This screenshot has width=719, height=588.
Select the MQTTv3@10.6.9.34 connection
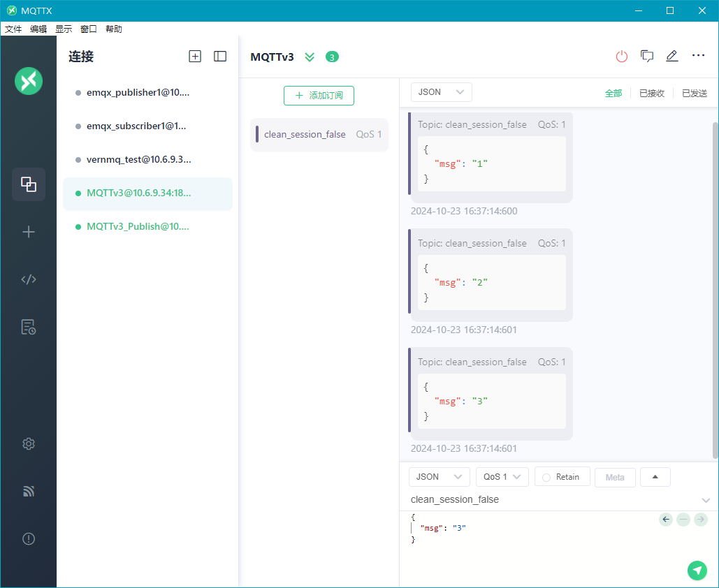(147, 193)
